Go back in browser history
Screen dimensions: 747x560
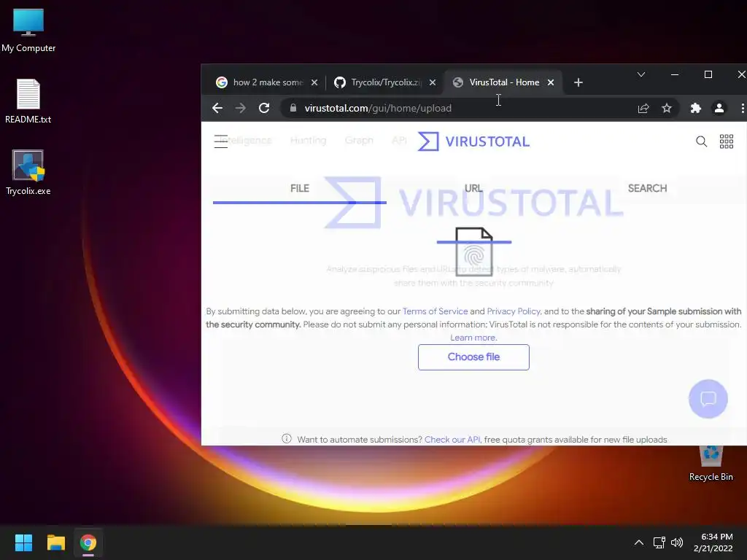coord(217,108)
